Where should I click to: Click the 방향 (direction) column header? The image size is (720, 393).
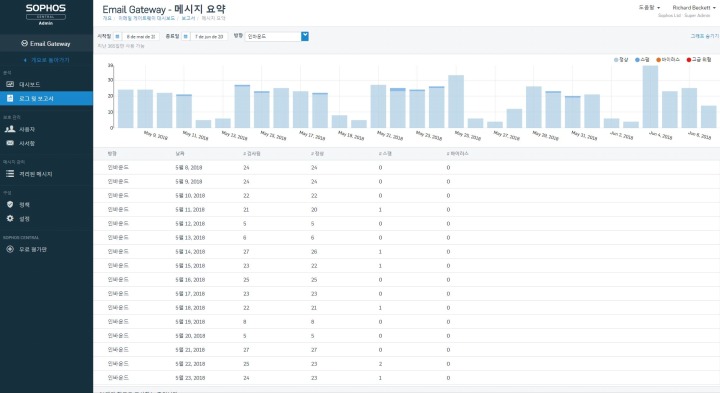112,154
